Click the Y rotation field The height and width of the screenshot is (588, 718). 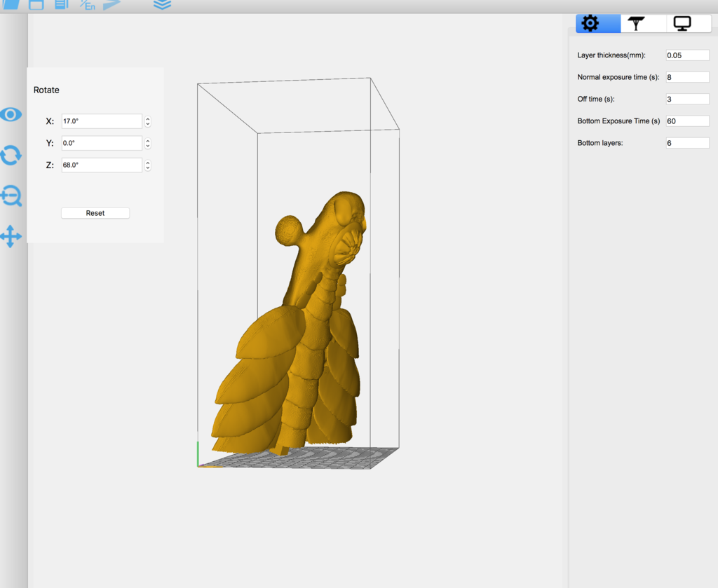pyautogui.click(x=102, y=143)
